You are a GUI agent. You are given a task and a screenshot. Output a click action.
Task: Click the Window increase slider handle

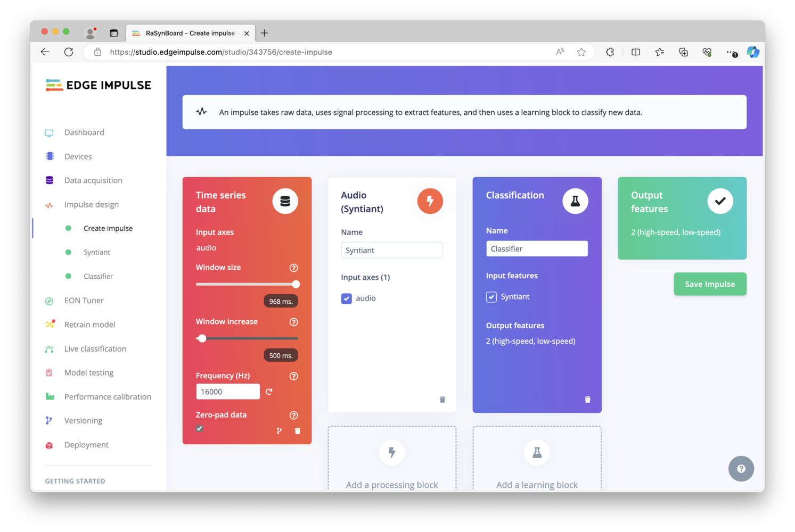[202, 338]
